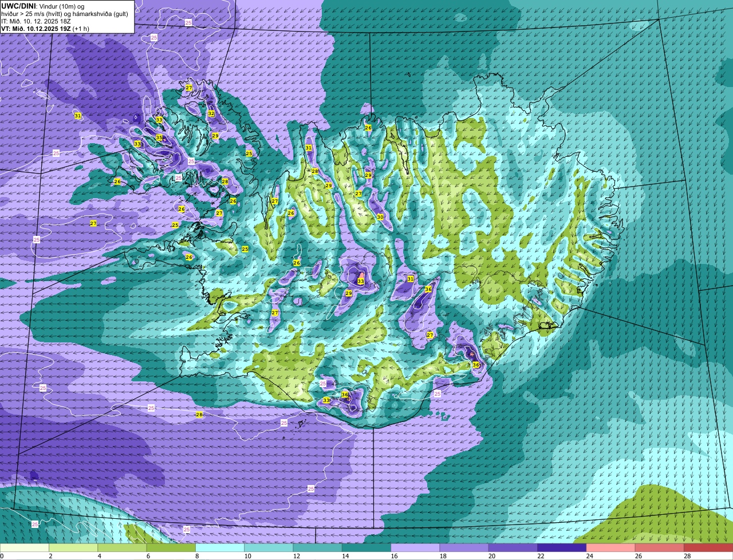The width and height of the screenshot is (733, 560).
Task: Click the 20–22 m/s purple legend swatch
Action: pyautogui.click(x=514, y=548)
